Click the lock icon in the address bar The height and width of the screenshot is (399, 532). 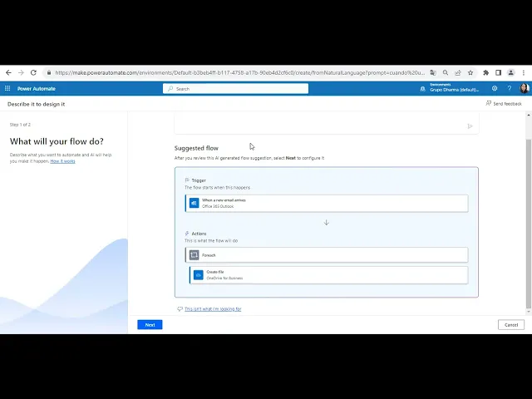49,72
